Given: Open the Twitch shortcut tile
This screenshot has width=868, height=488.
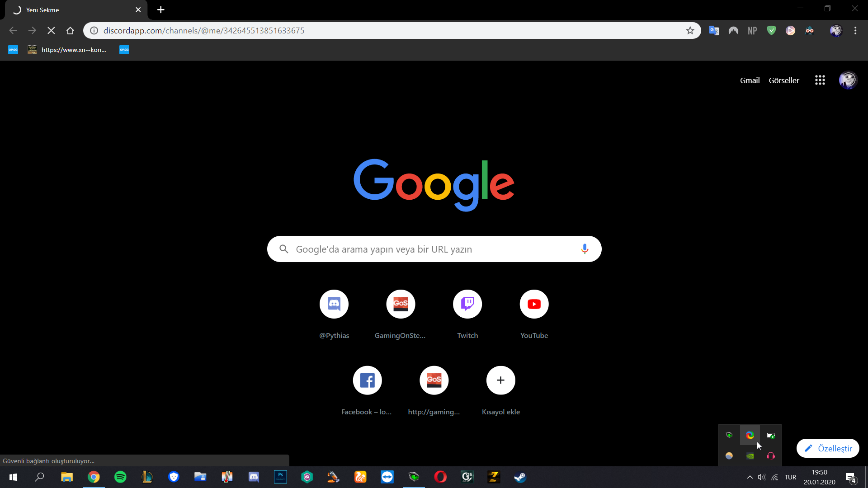Looking at the screenshot, I should 467,304.
